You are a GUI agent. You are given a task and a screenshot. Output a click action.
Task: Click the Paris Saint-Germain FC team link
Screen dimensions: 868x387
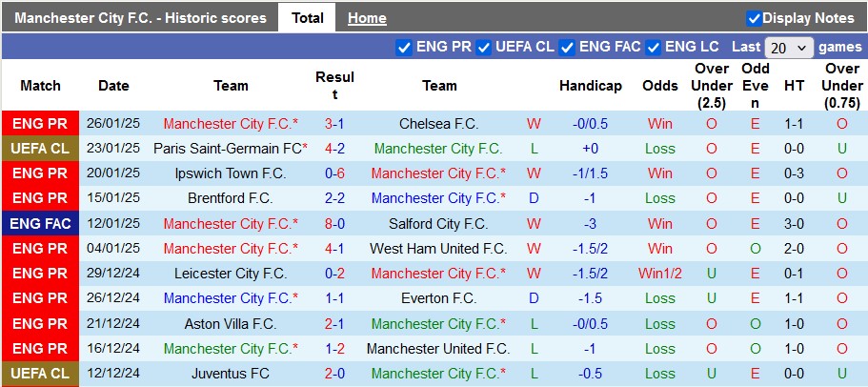(x=227, y=149)
